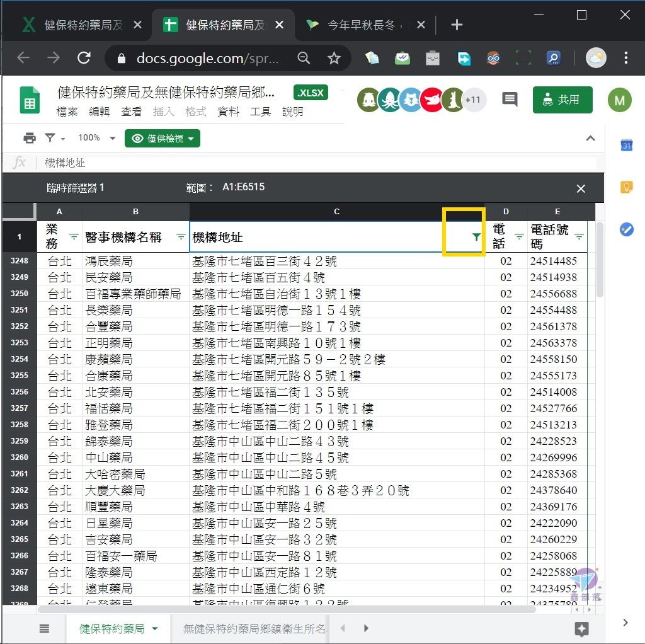Click the green checkmark mail extension icon
This screenshot has height=644, width=645.
[x=402, y=59]
